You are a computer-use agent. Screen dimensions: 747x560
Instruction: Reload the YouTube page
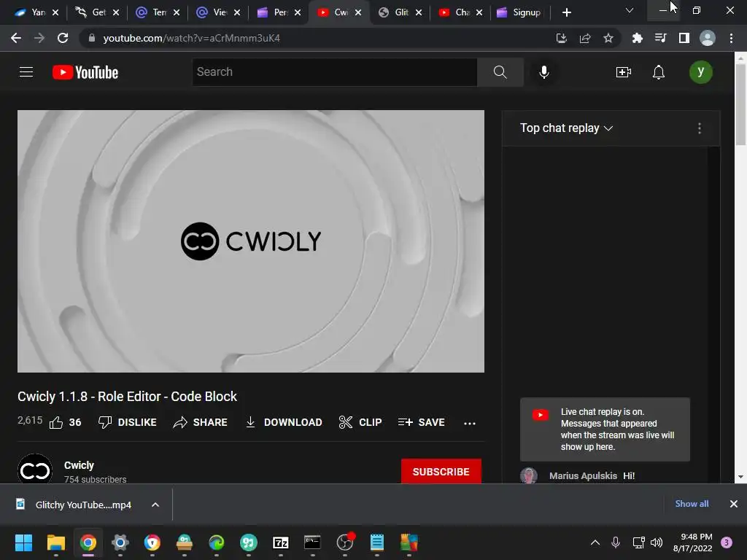tap(63, 38)
